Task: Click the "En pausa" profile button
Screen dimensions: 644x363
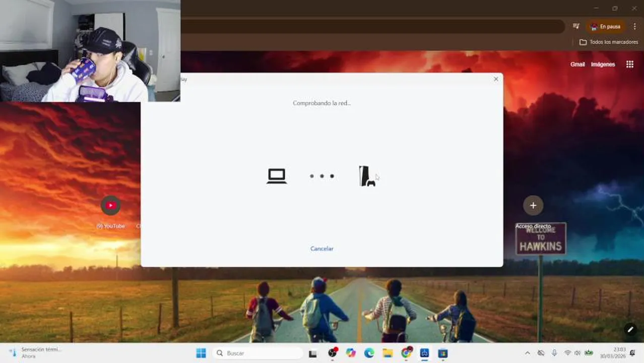Action: pos(606,26)
